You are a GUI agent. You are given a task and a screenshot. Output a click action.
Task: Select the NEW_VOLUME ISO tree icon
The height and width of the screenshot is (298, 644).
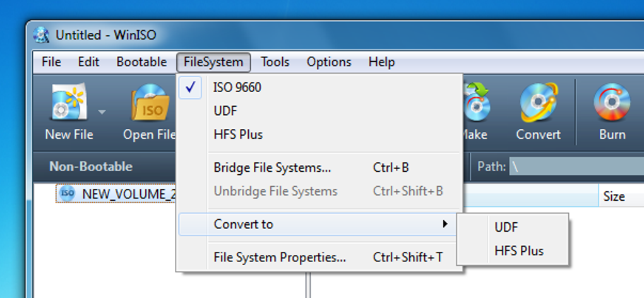(x=66, y=193)
